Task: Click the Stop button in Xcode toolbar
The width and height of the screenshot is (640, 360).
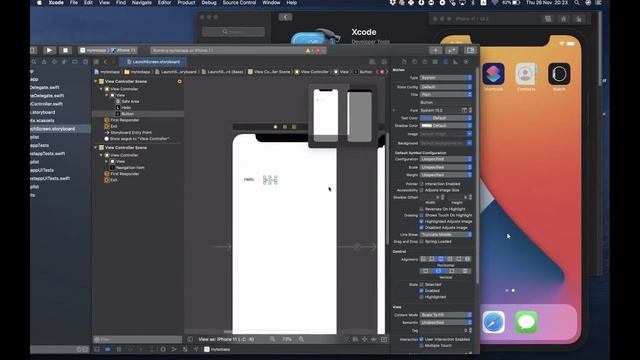Action: click(x=65, y=50)
